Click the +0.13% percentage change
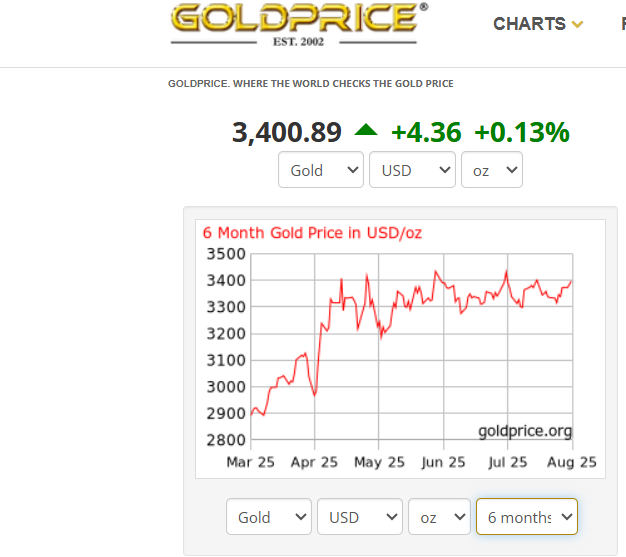Viewport: 626px width, 557px height. point(521,132)
